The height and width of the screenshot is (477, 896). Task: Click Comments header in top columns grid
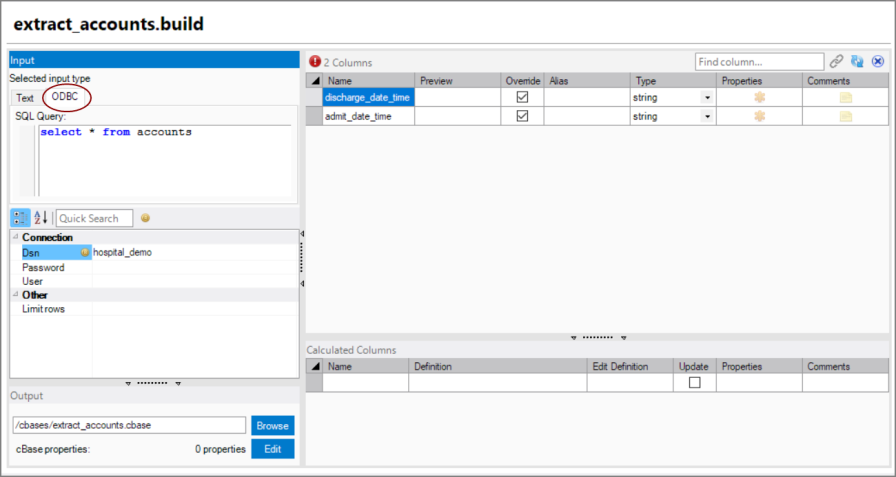(846, 81)
